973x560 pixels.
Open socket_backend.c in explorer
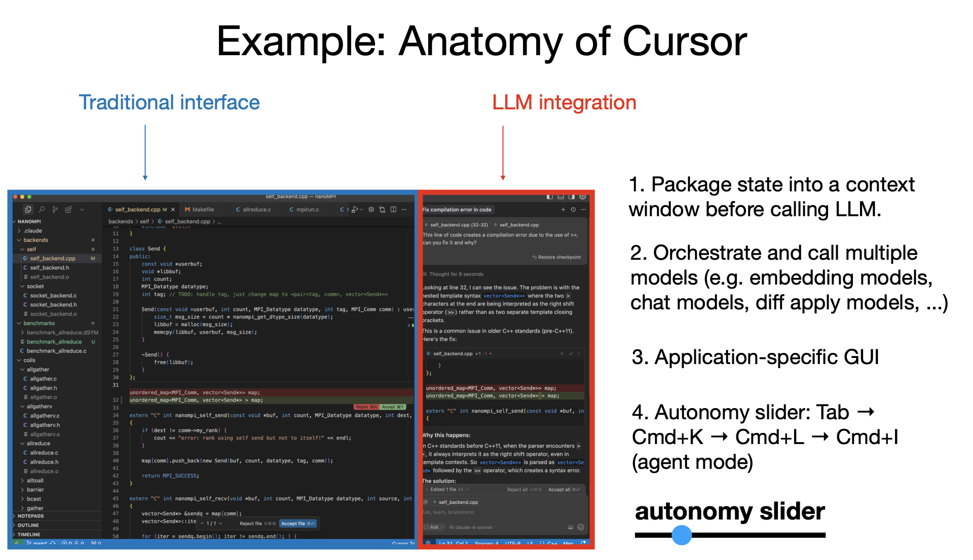coord(56,296)
